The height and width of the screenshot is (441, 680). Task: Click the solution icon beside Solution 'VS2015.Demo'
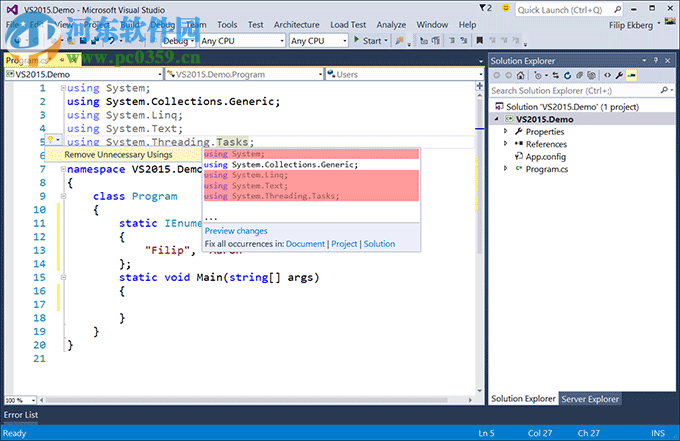coord(499,106)
